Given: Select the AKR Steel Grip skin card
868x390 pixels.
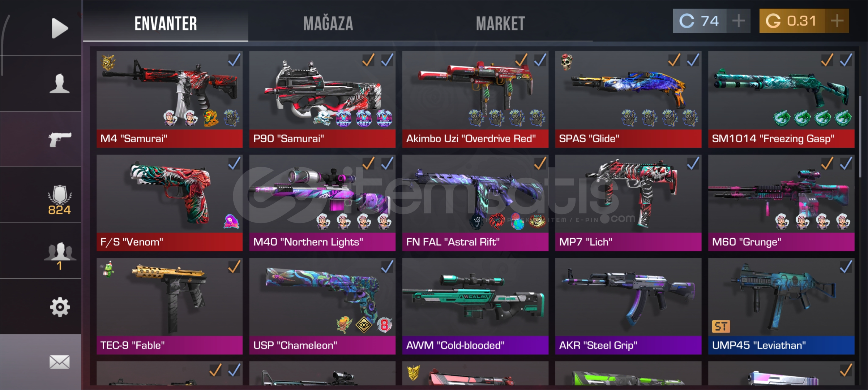Looking at the screenshot, I should click(628, 306).
